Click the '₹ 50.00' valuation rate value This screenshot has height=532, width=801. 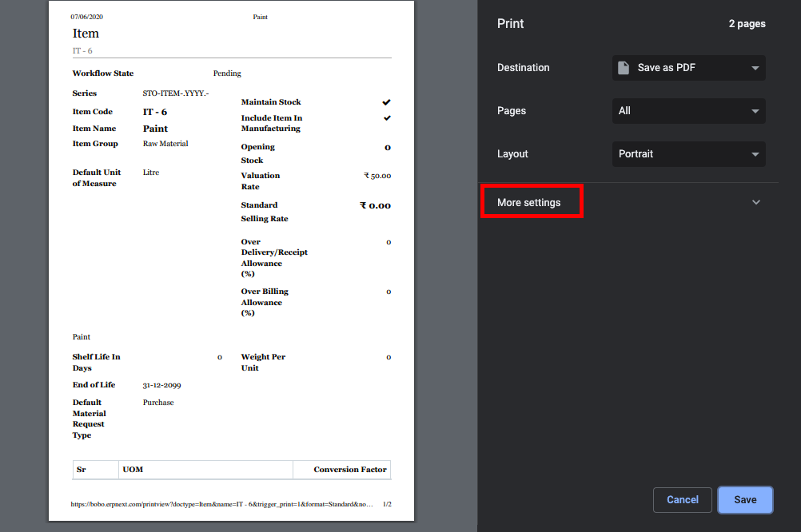377,176
